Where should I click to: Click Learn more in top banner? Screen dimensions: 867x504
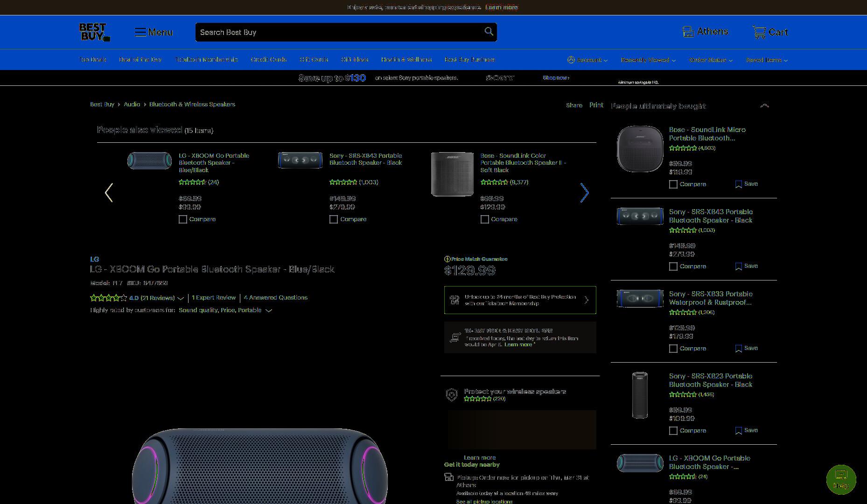502,7
